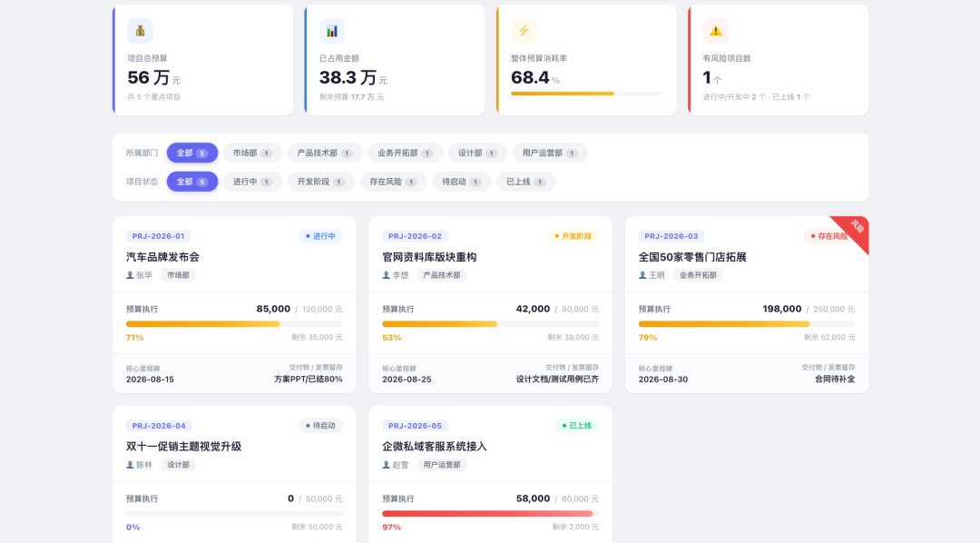Select 全部 in the 项目状态 filter

pos(192,182)
